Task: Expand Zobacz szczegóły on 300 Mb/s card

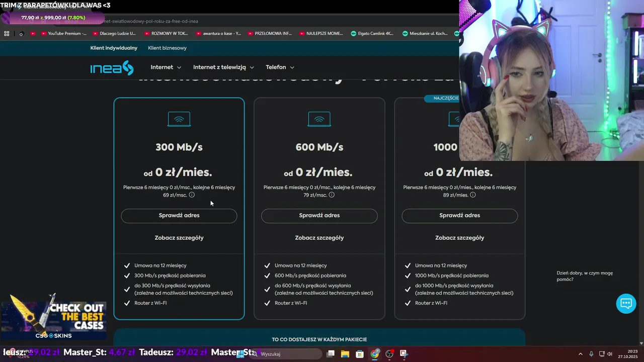Action: (x=179, y=238)
